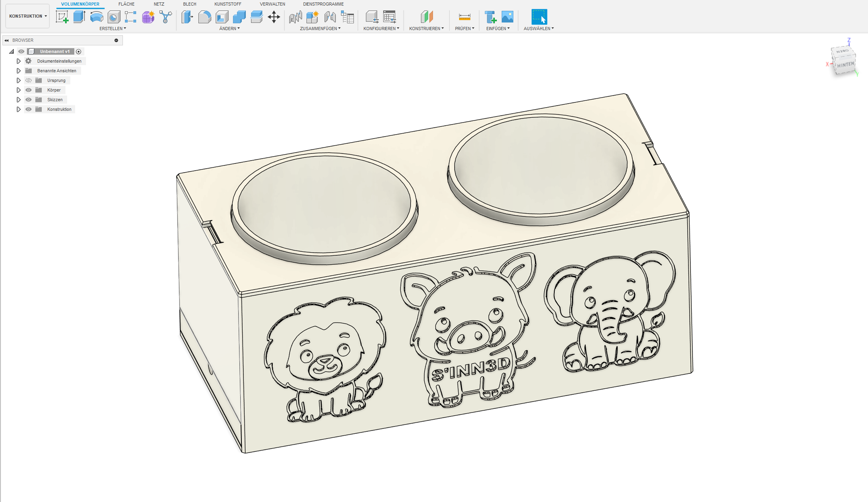Select the Extrude tool icon
The width and height of the screenshot is (868, 502).
[x=79, y=17]
